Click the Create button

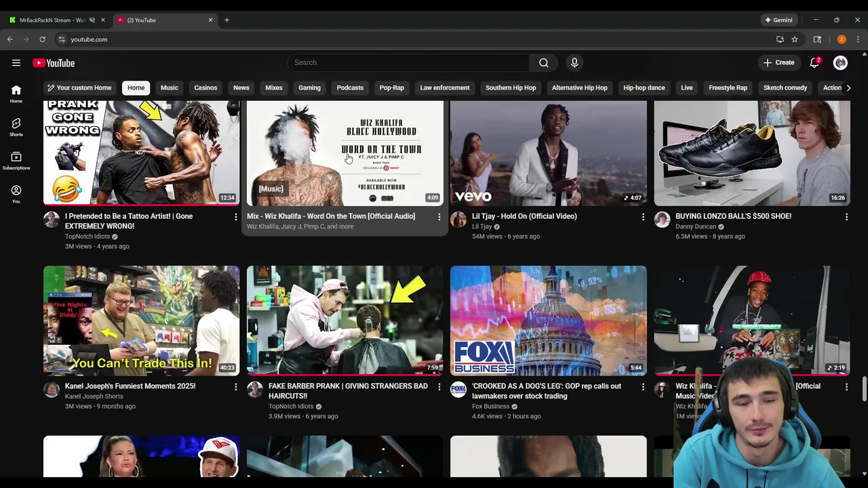tap(778, 63)
